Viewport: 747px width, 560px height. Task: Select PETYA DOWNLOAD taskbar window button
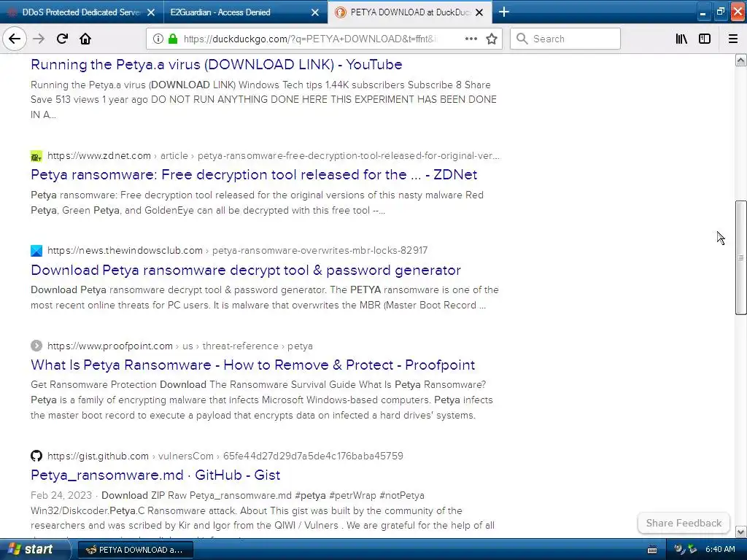click(135, 550)
